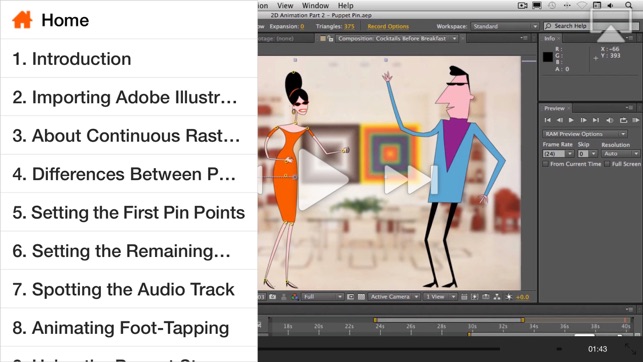Open lesson 5. Setting the First Pin Points
Screen dimensions: 643x362
(129, 212)
